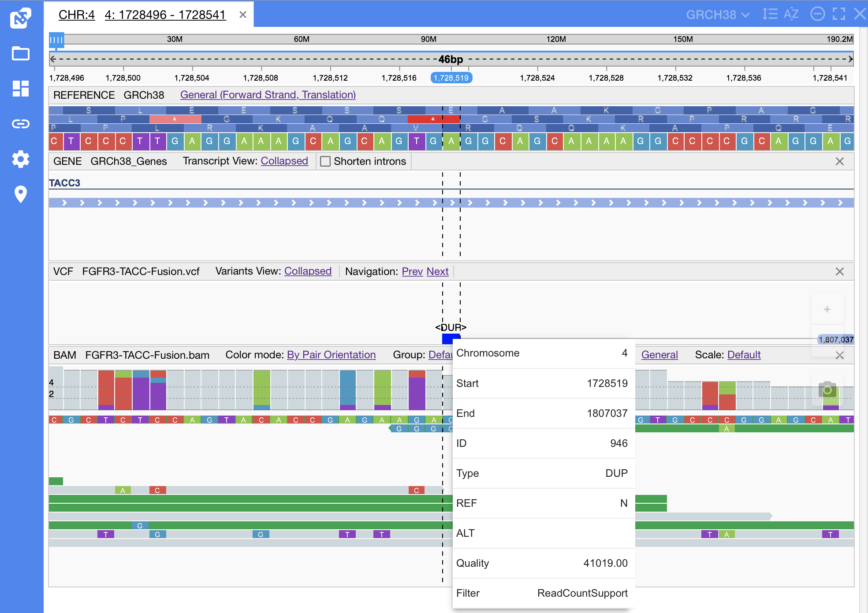
Task: Change the VCF Variants View Collapsed option
Action: click(x=308, y=271)
